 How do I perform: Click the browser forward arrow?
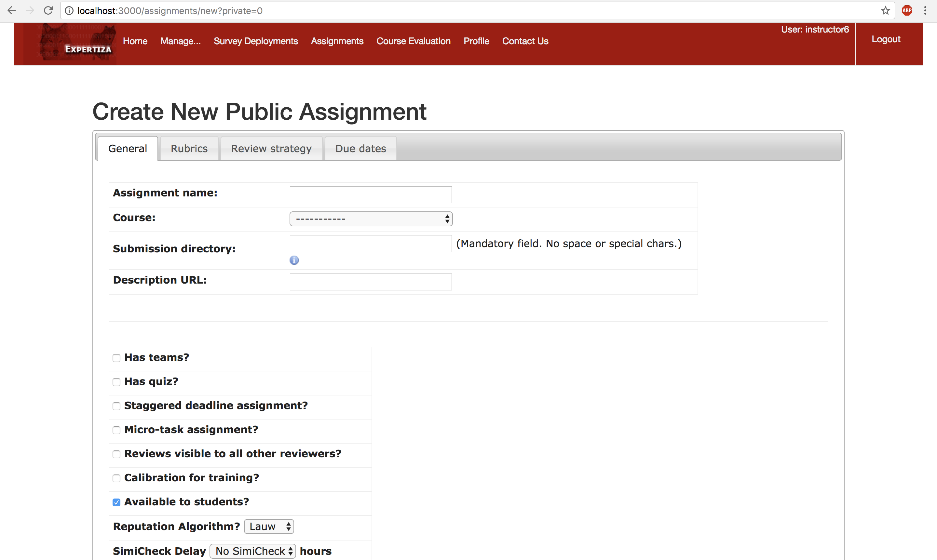point(30,10)
